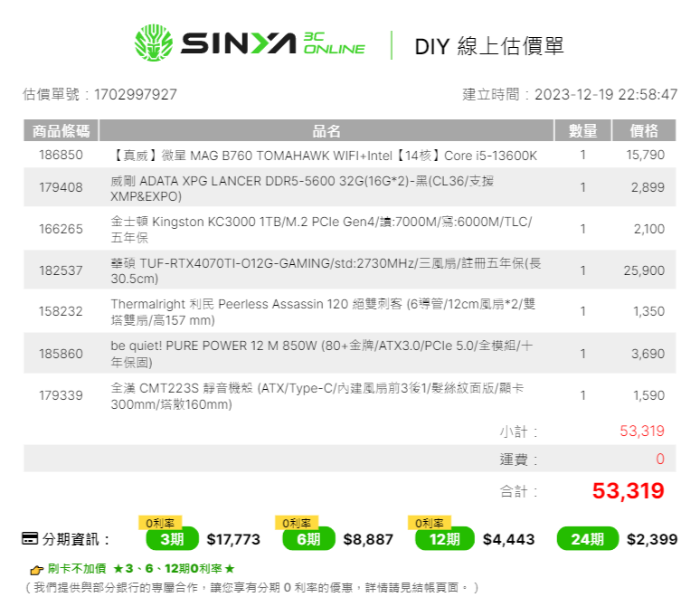Screen dimensions: 700x616
Task: Click the be quiet! PURE POWER 12 name
Action: (321, 354)
